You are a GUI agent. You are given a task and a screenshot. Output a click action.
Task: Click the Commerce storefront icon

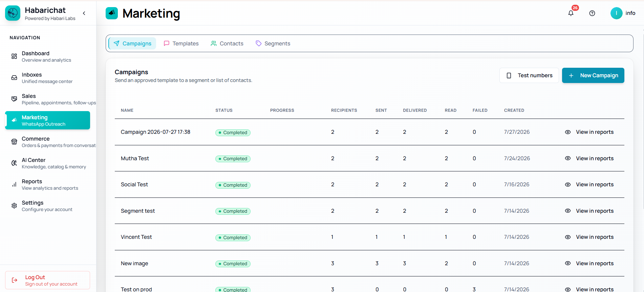[14, 142]
